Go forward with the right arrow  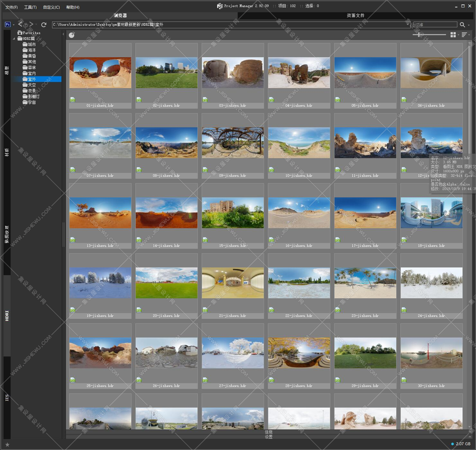[x=31, y=24]
